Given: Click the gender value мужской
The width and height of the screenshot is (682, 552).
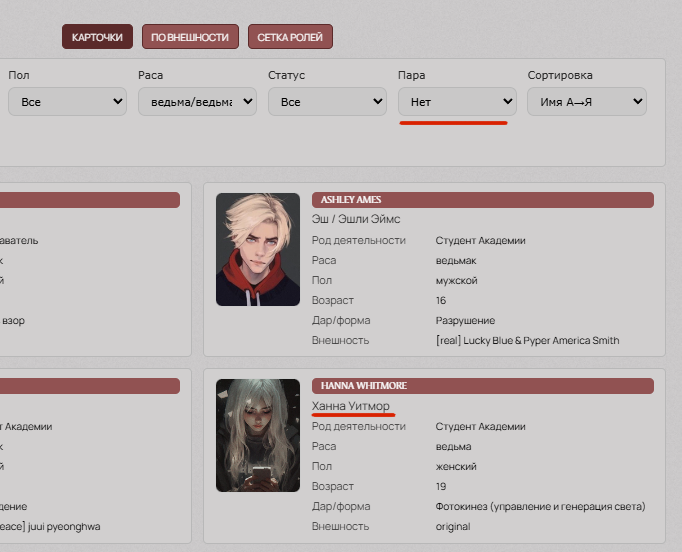Looking at the screenshot, I should (456, 281).
